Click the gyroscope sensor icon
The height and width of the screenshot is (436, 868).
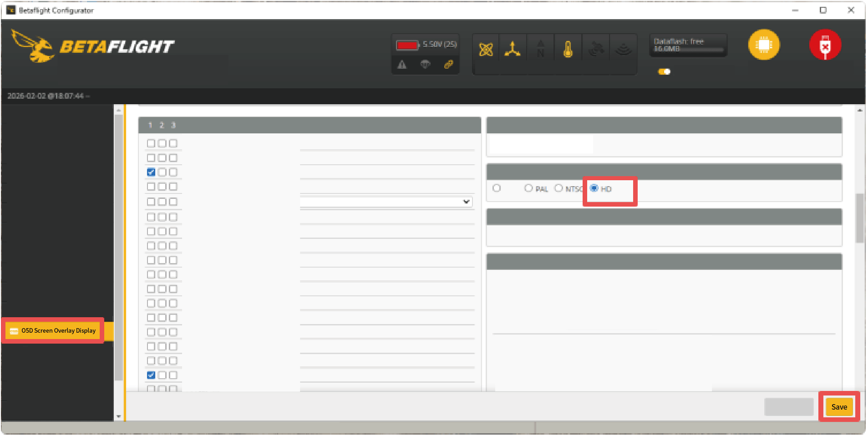(486, 49)
